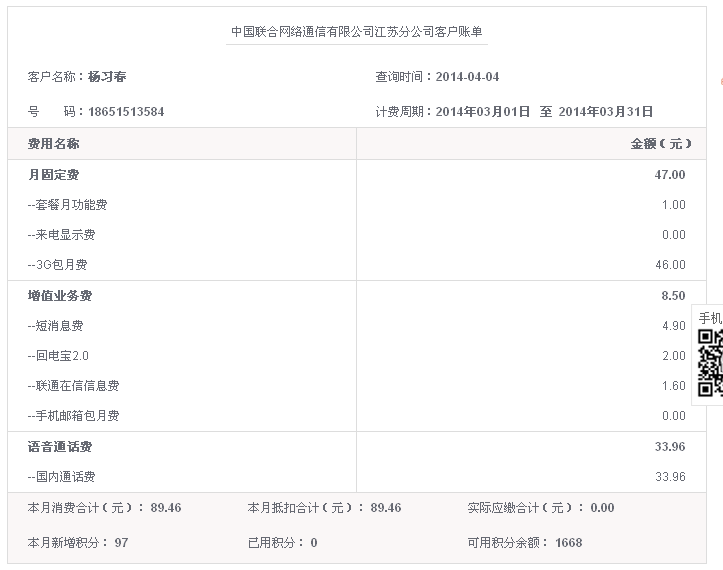Click the query date 2014-04-04

coord(467,77)
